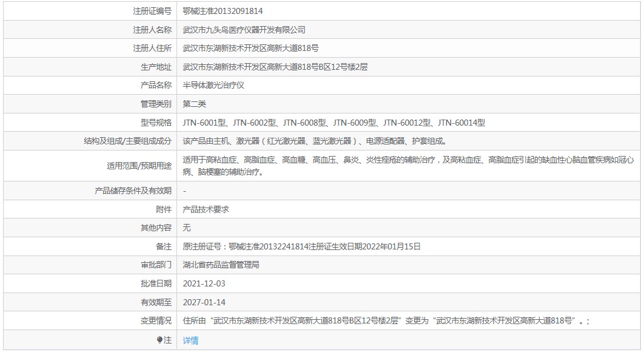Click the 备注 label
Image resolution: width=644 pixels, height=352 pixels.
(164, 246)
